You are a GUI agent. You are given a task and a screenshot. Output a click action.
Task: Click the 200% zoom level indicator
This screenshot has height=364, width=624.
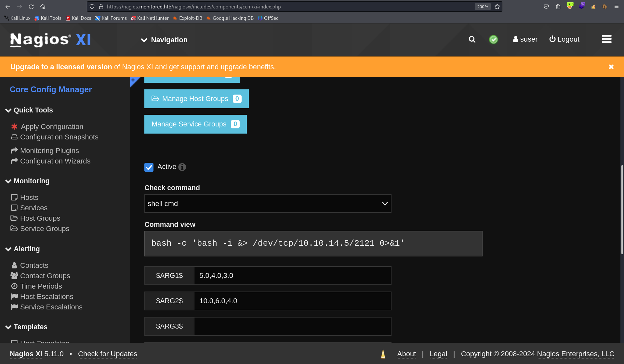tap(483, 6)
